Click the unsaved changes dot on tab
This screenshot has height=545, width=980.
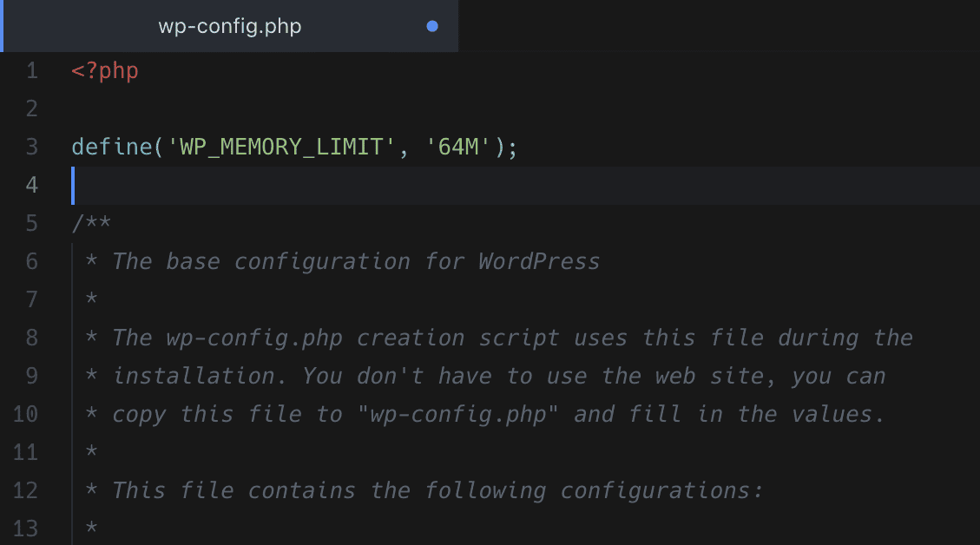432,26
